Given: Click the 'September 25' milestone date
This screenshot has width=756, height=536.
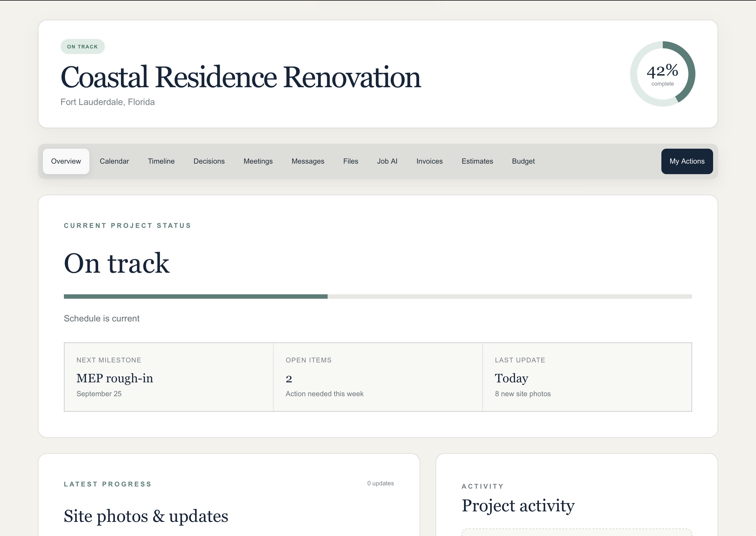Looking at the screenshot, I should pos(99,394).
